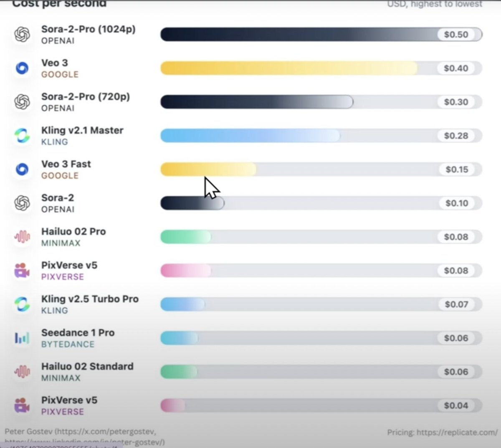The image size is (501, 448).
Task: Click the OpenAI logo next to Sora-2
Action: (22, 203)
